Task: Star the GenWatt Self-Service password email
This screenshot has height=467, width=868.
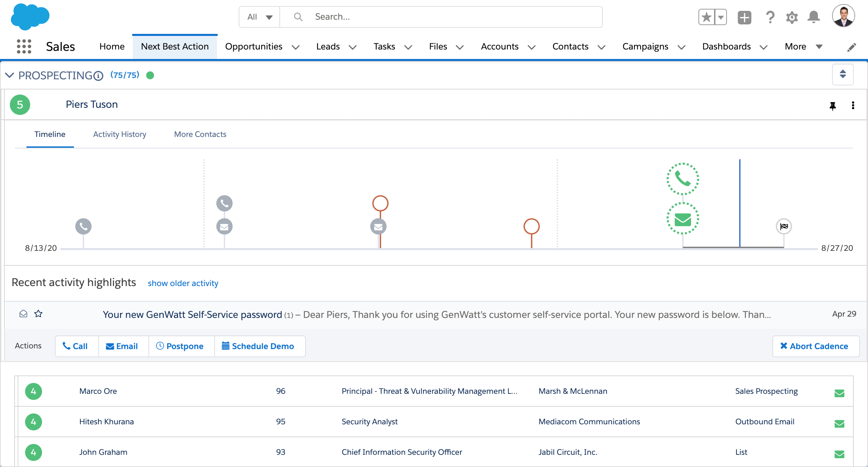Action: point(38,314)
